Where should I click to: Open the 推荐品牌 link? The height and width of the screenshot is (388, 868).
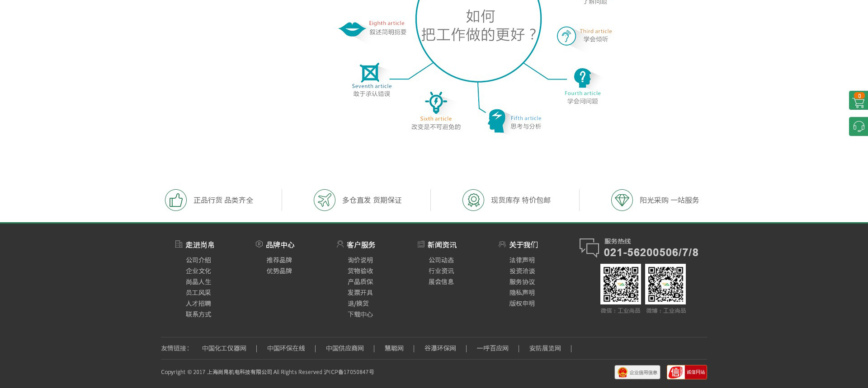[x=279, y=260]
